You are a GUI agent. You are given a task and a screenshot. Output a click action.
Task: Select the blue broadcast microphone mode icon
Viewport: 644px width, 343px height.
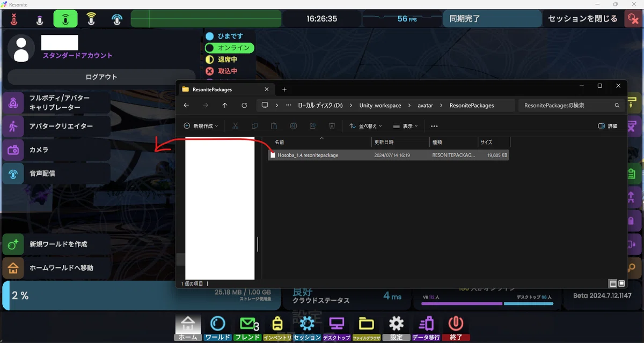click(x=117, y=19)
